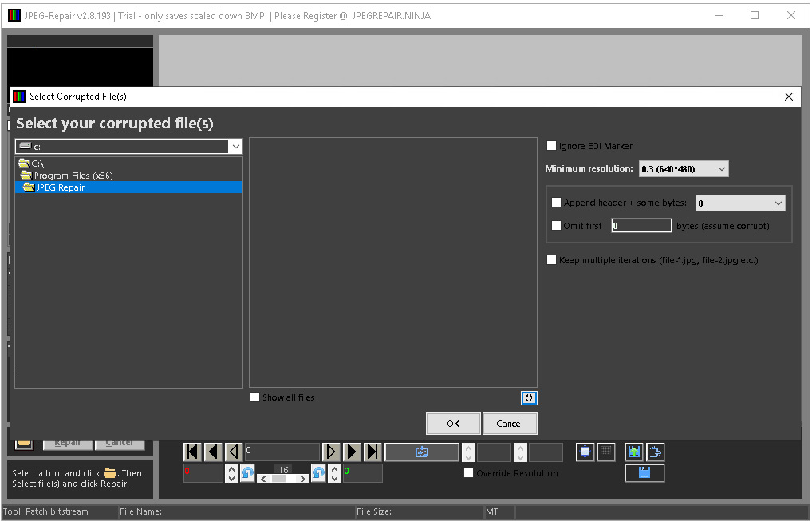Confirm file selection with OK
Viewport: 812px width, 521px height.
tap(453, 424)
